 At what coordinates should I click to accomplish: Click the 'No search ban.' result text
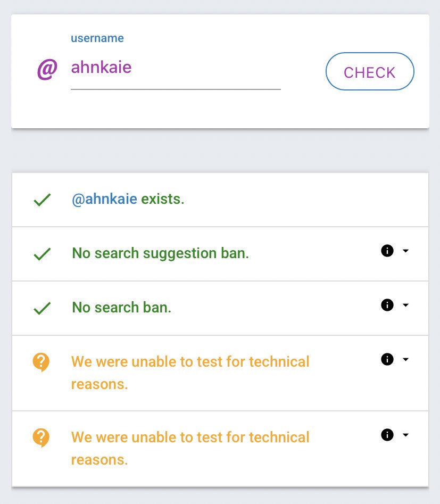point(121,308)
